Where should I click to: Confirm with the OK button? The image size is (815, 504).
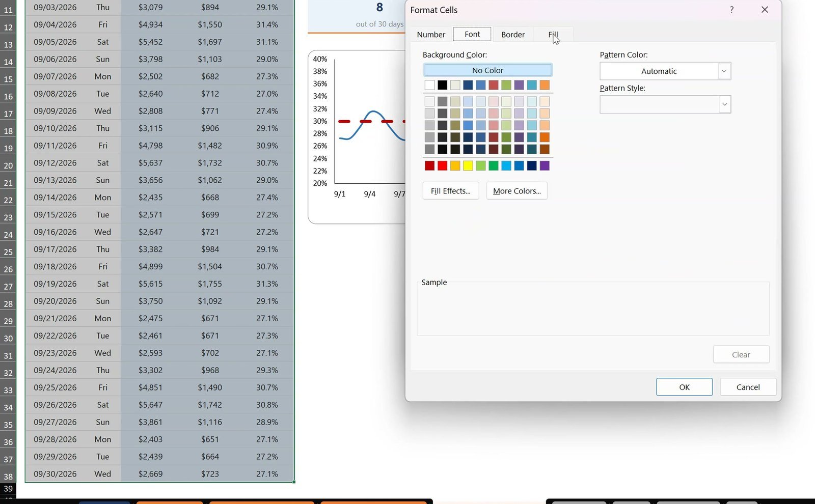[684, 387]
